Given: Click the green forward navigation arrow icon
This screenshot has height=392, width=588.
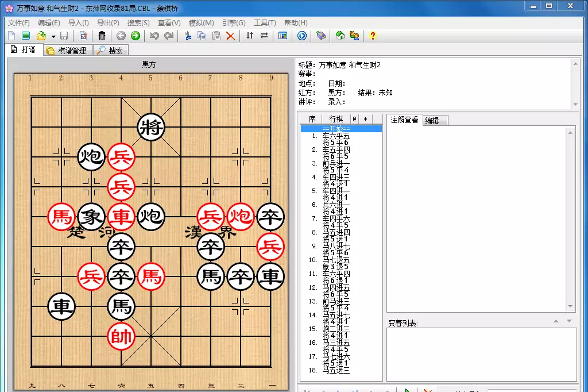Looking at the screenshot, I should tap(135, 36).
